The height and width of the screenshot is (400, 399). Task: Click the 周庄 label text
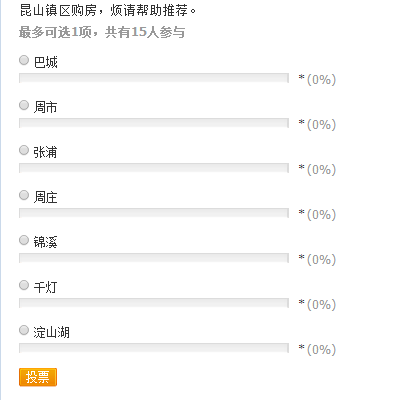[46, 197]
